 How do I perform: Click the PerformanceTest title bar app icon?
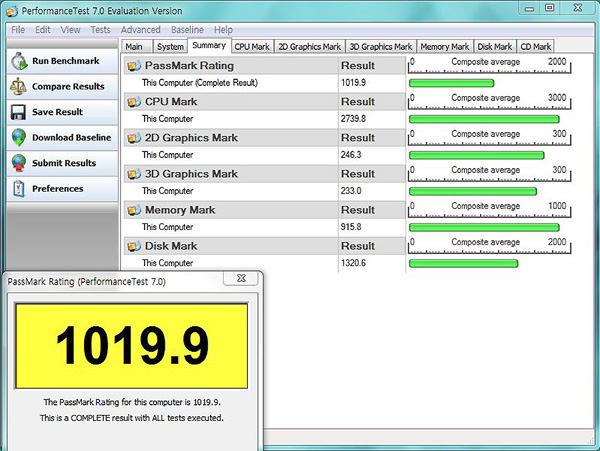click(12, 11)
